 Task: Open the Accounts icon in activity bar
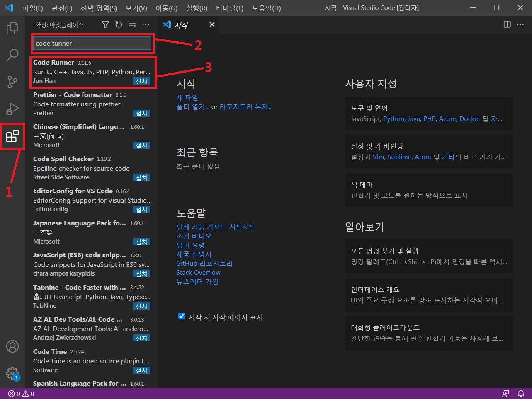(x=12, y=346)
